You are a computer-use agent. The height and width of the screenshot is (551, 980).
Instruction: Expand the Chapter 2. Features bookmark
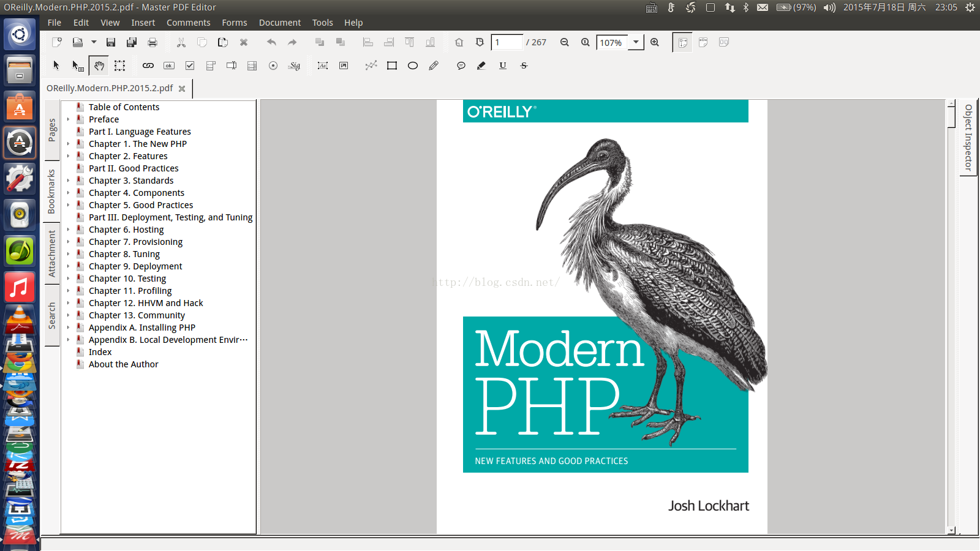pos(68,156)
